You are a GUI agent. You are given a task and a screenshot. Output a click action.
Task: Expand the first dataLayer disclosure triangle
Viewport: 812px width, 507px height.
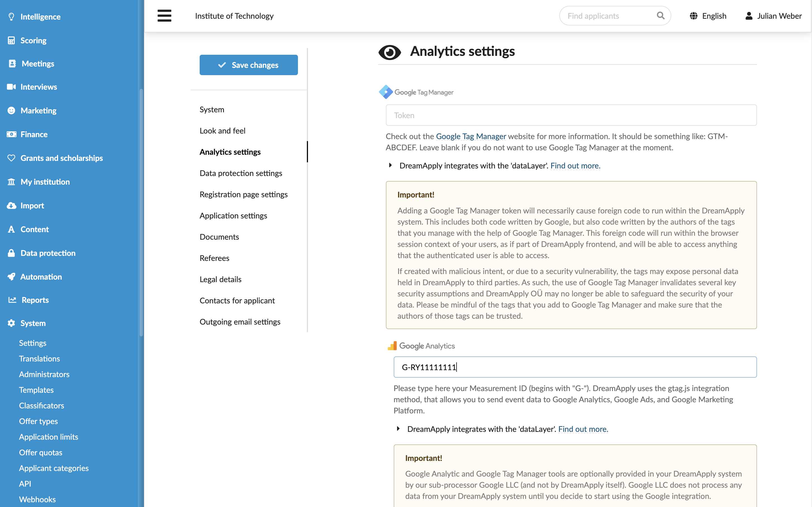[x=390, y=165]
